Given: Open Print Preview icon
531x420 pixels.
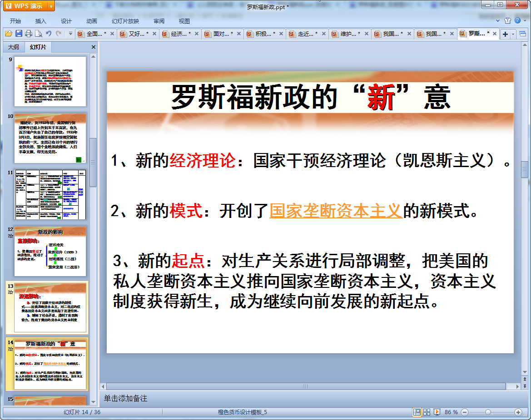Looking at the screenshot, I should (39, 34).
